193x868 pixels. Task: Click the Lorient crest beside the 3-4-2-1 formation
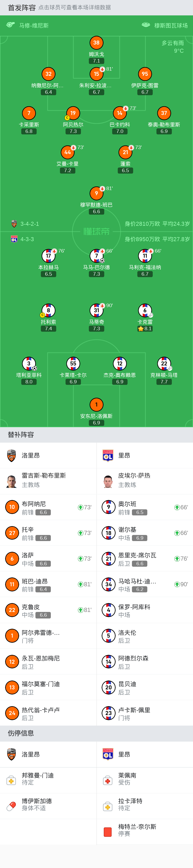(14, 223)
